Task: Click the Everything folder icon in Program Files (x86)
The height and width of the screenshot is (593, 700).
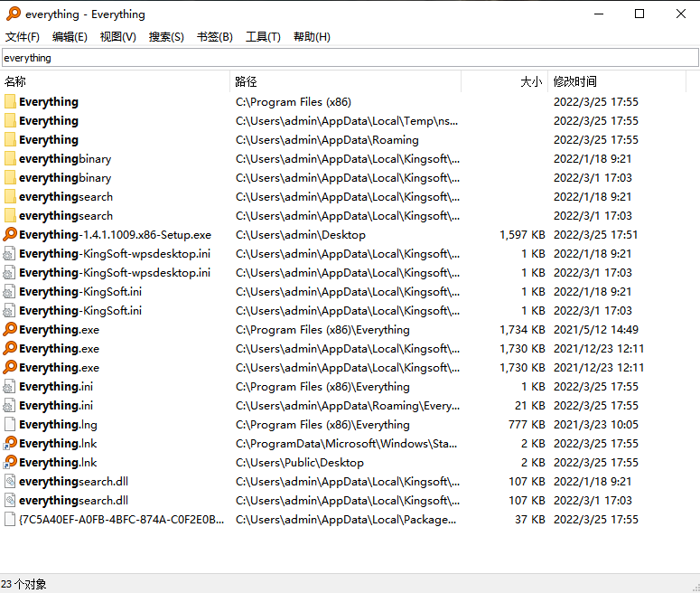Action: coord(10,102)
